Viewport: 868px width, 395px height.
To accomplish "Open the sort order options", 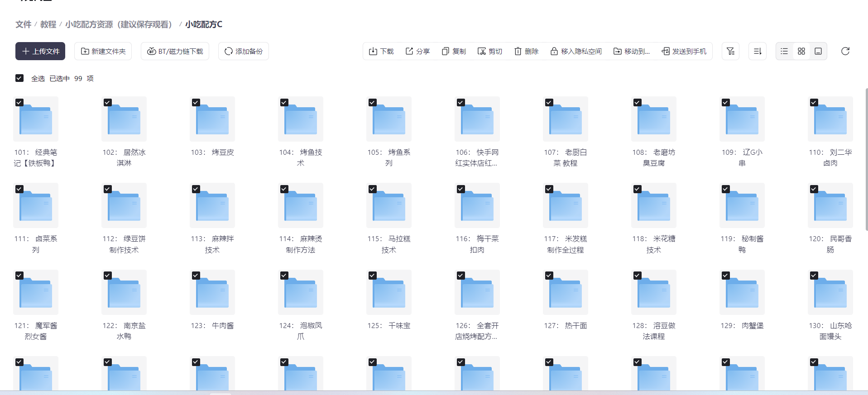I will (x=757, y=51).
